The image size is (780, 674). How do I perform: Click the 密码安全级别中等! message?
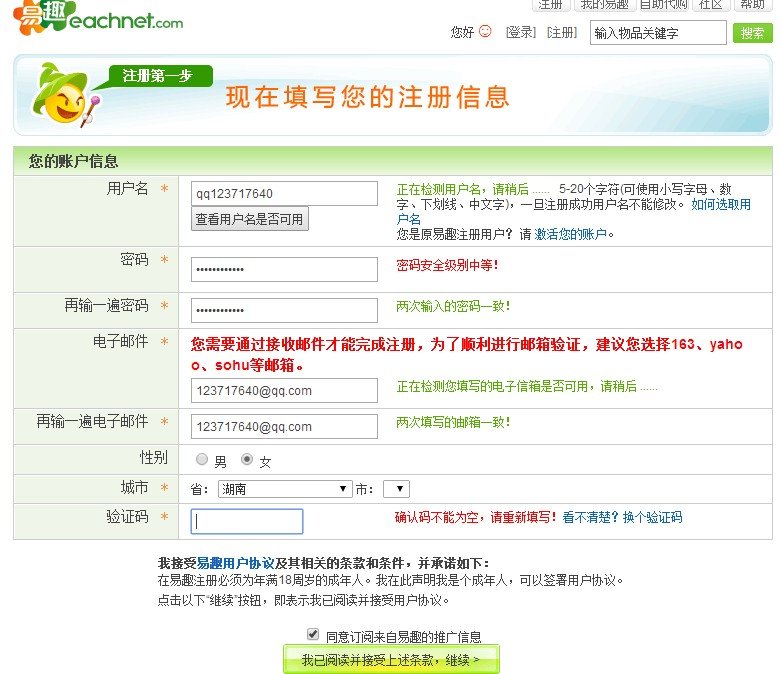447,265
